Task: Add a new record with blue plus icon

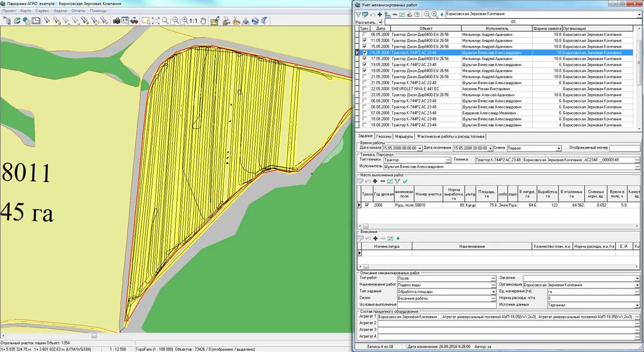Action: (x=379, y=15)
